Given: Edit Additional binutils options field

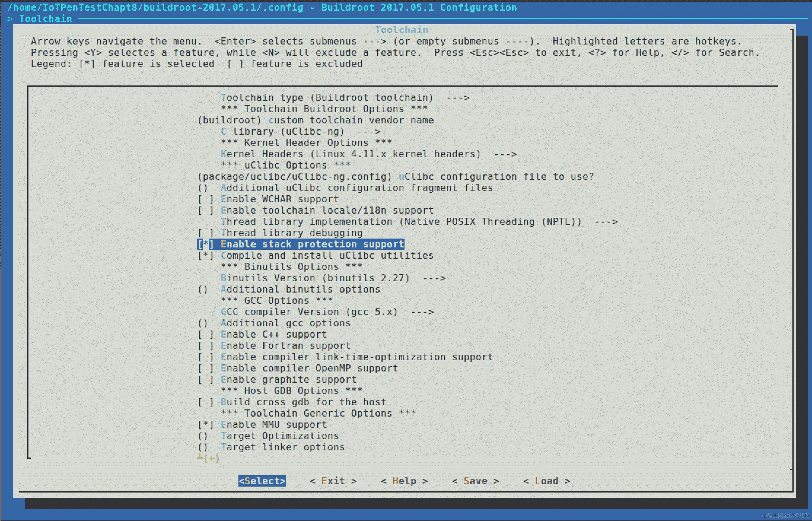Looking at the screenshot, I should pos(289,289).
